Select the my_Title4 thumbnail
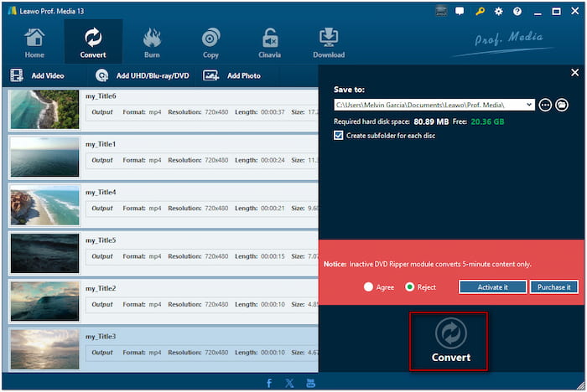This screenshot has height=392, width=587. 44,205
